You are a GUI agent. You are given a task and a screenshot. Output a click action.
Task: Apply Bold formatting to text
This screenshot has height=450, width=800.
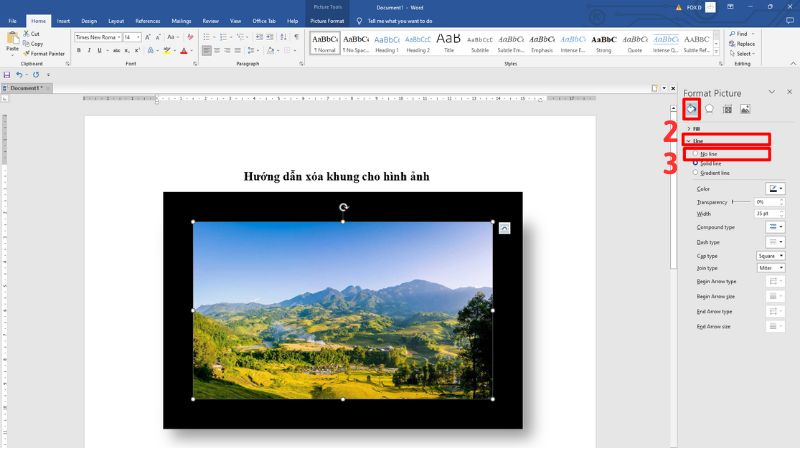tap(78, 50)
